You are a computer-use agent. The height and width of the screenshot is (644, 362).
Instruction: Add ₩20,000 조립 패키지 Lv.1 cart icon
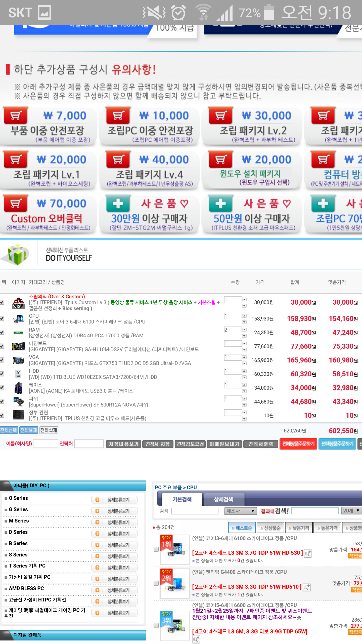(x=15, y=159)
